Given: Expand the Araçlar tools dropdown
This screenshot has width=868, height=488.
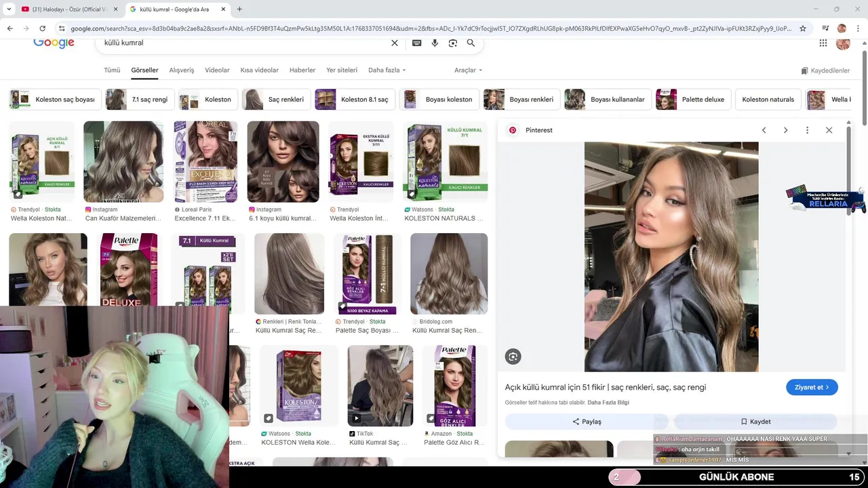Looking at the screenshot, I should [468, 70].
